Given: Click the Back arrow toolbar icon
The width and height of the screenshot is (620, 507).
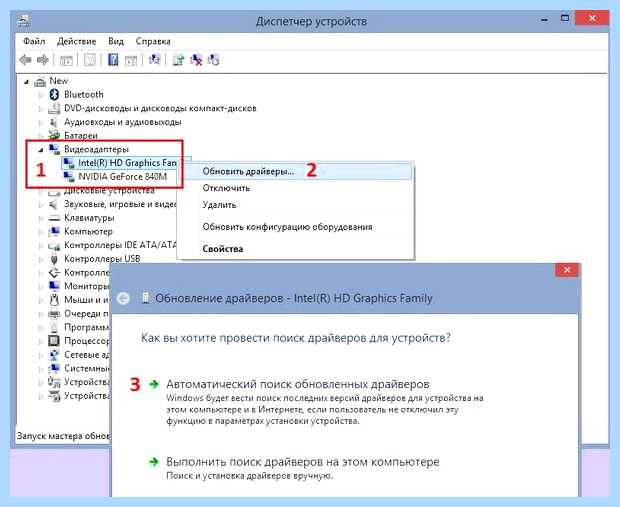Looking at the screenshot, I should point(26,60).
